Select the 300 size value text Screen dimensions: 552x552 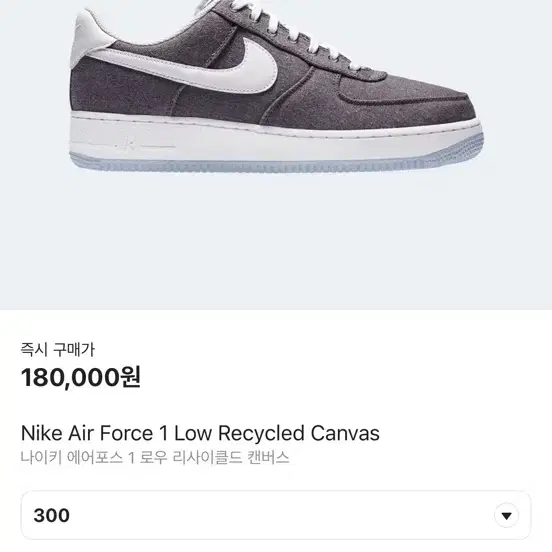(x=51, y=516)
